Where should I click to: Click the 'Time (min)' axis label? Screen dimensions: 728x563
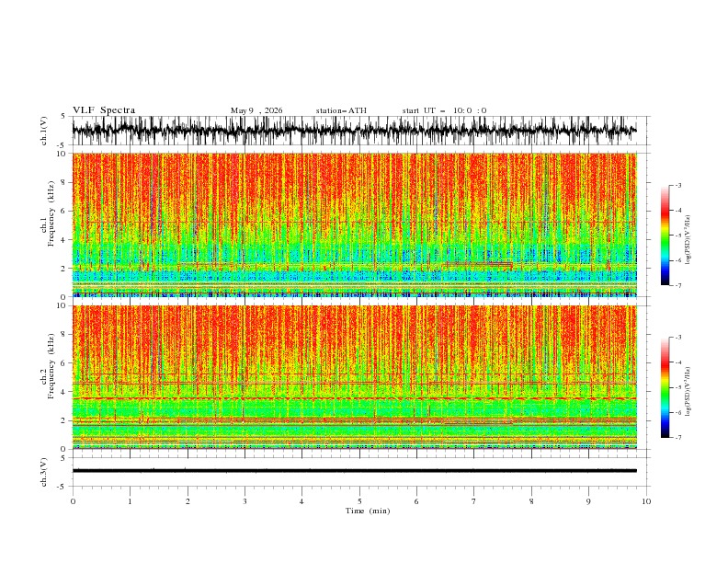368,511
